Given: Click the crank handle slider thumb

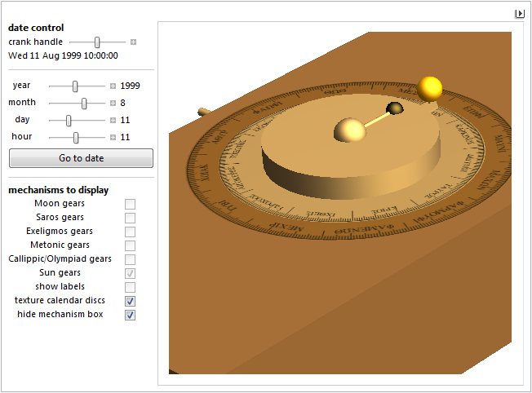Looking at the screenshot, I should tap(97, 42).
